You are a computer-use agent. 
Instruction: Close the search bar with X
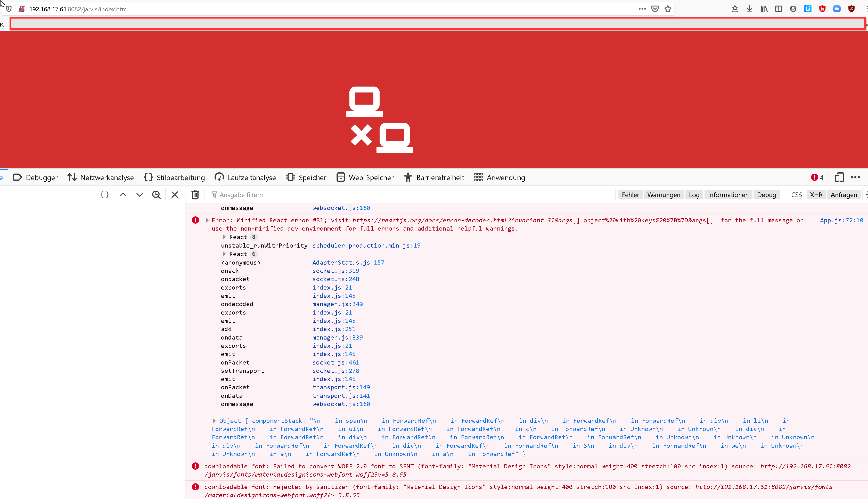pos(175,195)
